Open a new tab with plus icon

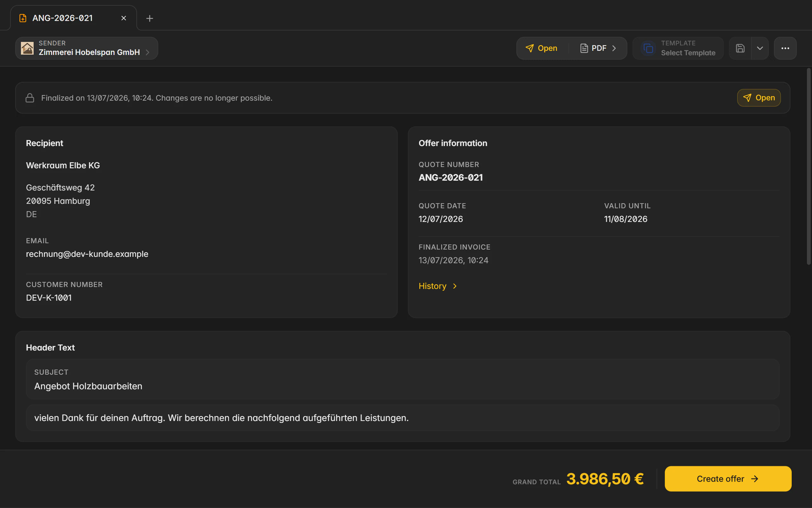pyautogui.click(x=150, y=18)
